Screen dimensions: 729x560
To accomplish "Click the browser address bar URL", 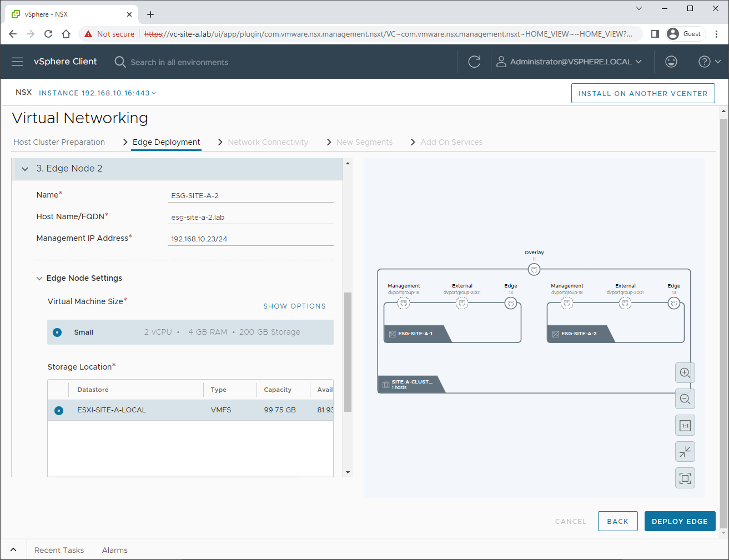I will pyautogui.click(x=388, y=34).
